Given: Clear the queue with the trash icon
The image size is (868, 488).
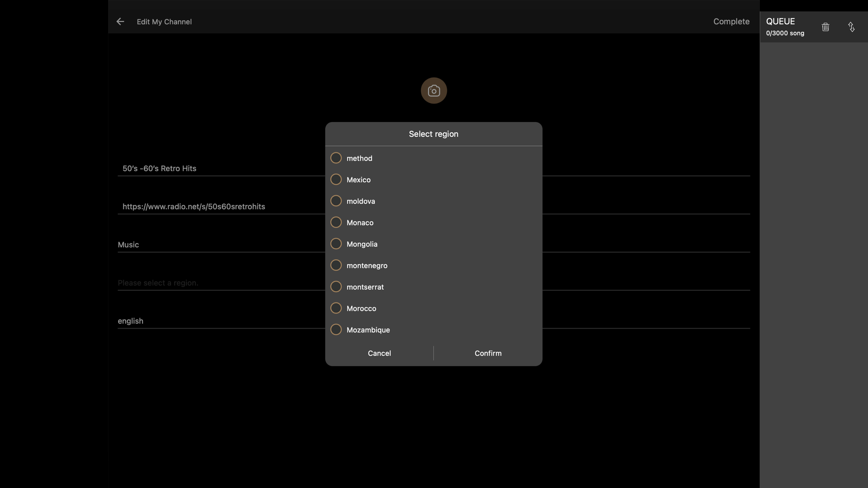Looking at the screenshot, I should (x=825, y=27).
